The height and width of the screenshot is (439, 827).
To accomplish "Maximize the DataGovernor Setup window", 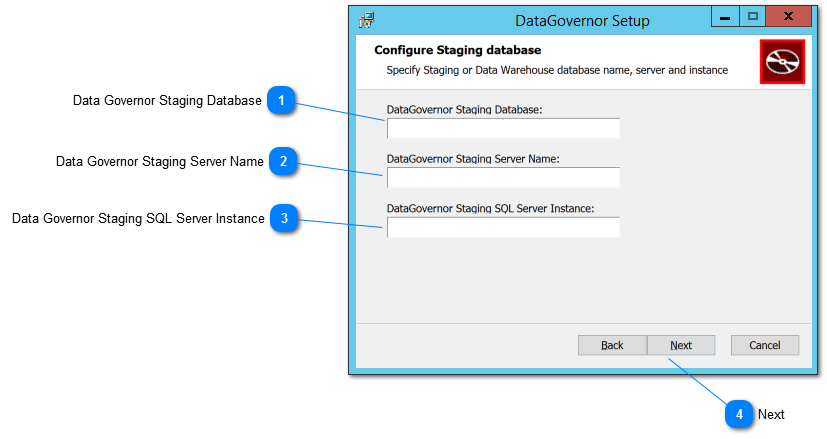I will (753, 17).
